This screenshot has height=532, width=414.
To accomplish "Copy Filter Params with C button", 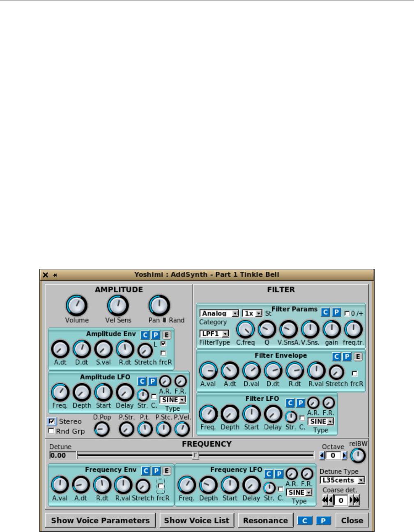I will [325, 312].
